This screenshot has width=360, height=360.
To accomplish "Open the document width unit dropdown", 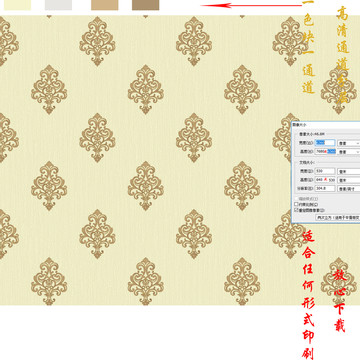I will coord(349,171).
